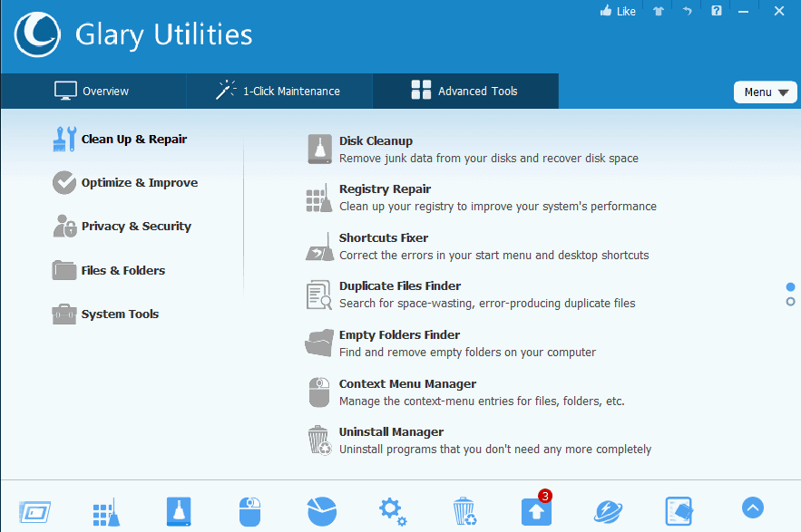Viewport: 801px width, 532px height.
Task: Switch to the Overview tab
Action: pyautogui.click(x=93, y=91)
